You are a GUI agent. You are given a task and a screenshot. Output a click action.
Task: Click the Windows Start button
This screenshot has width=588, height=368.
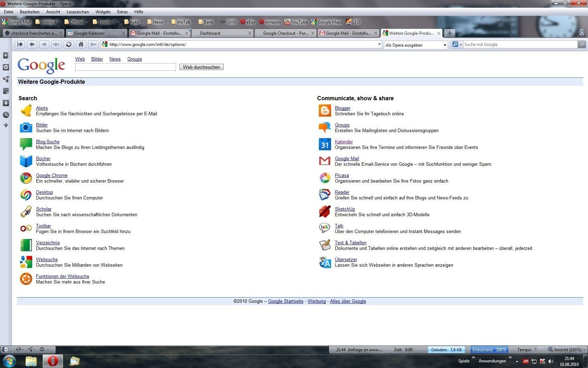(9, 361)
